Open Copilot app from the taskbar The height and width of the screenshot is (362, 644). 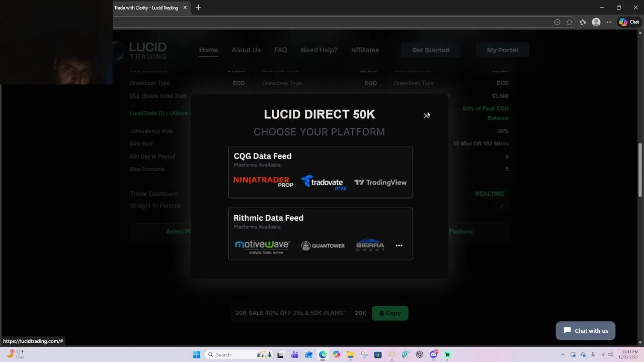(x=337, y=355)
